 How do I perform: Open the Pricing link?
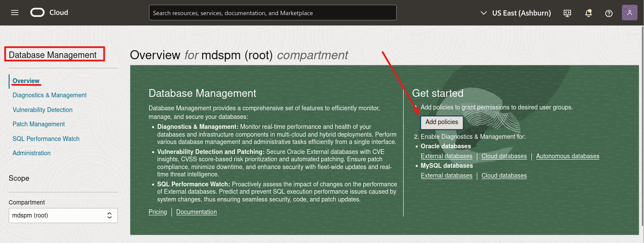coord(158,212)
